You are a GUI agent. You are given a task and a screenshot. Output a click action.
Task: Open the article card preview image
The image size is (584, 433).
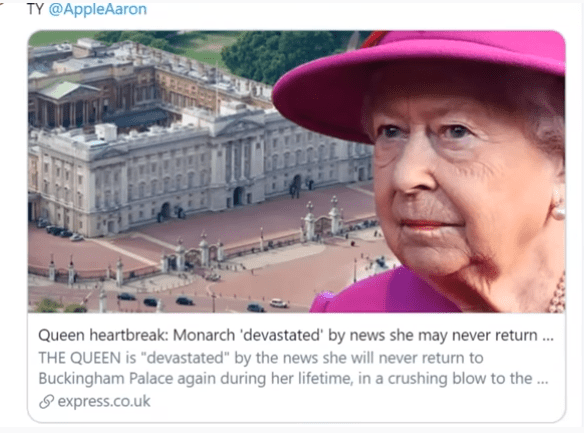pos(296,171)
